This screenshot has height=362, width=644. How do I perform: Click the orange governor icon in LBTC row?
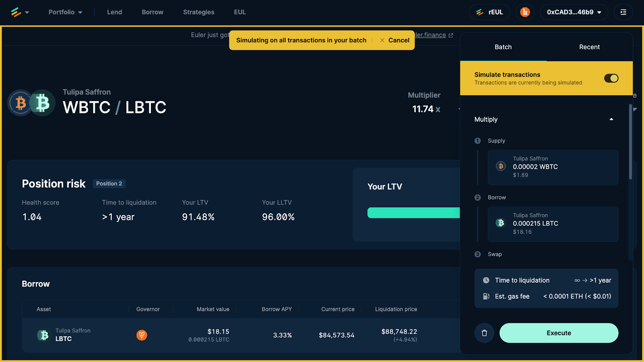point(142,335)
